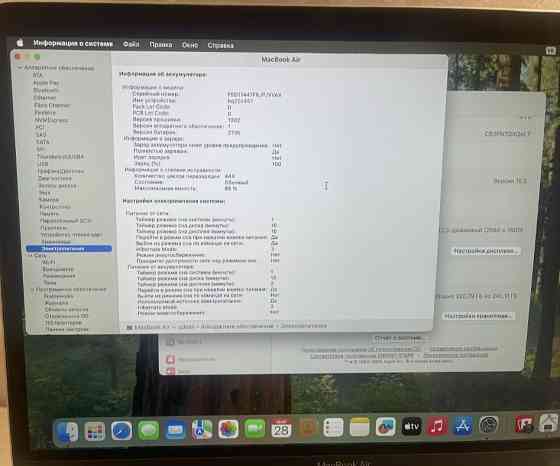This screenshot has height=466, width=560.
Task: Select ATA in the sidebar
Action: 38,75
